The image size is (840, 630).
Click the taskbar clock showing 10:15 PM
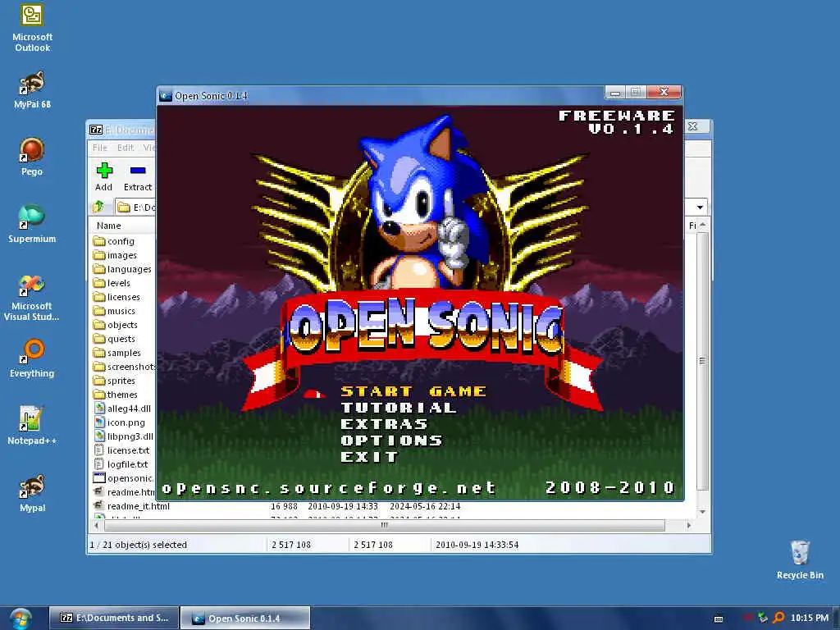point(809,618)
